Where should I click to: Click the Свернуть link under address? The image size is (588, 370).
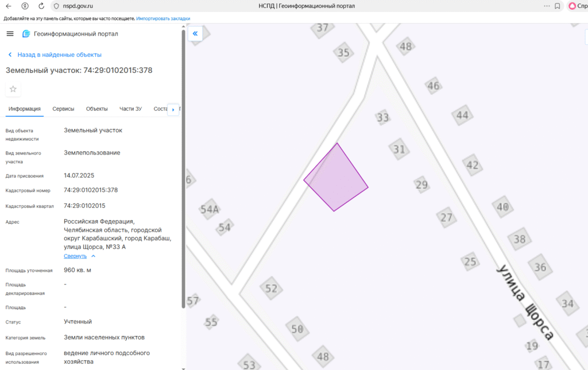tap(75, 256)
